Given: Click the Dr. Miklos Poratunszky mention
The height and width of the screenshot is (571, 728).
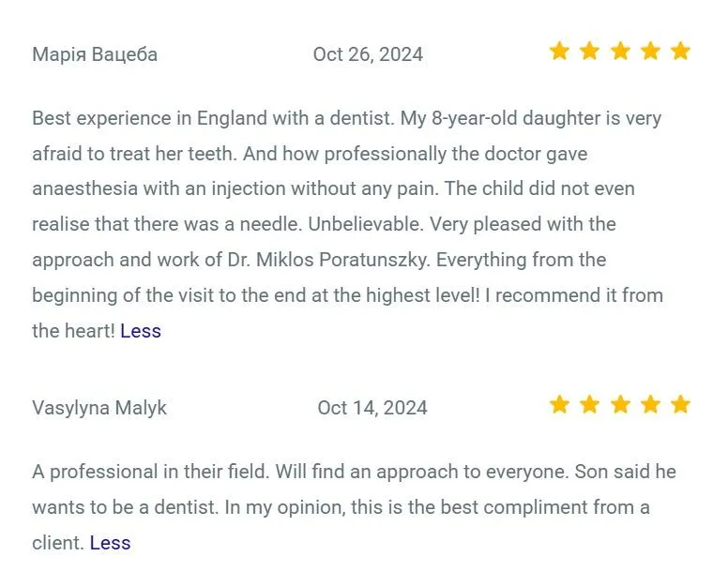Looking at the screenshot, I should pos(329,260).
